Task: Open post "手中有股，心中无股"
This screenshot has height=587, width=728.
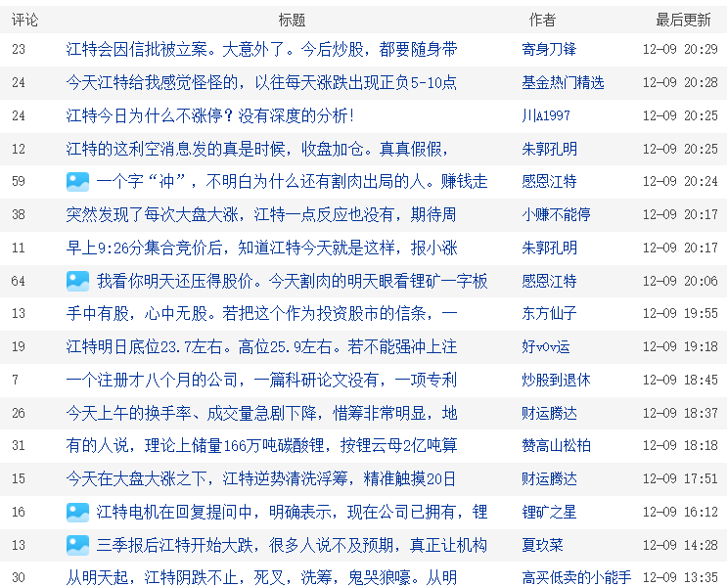Action: click(x=261, y=314)
